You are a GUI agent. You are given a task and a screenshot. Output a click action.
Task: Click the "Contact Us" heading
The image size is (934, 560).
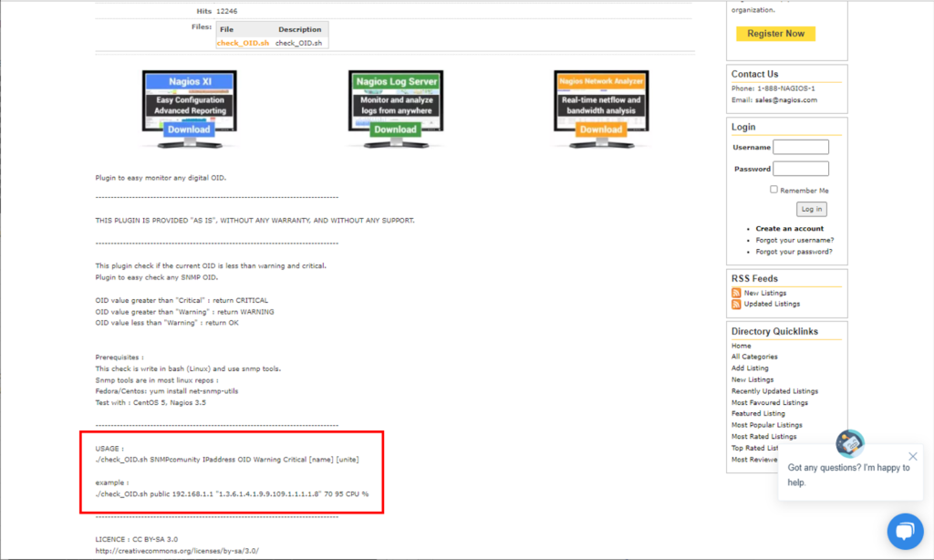click(754, 74)
